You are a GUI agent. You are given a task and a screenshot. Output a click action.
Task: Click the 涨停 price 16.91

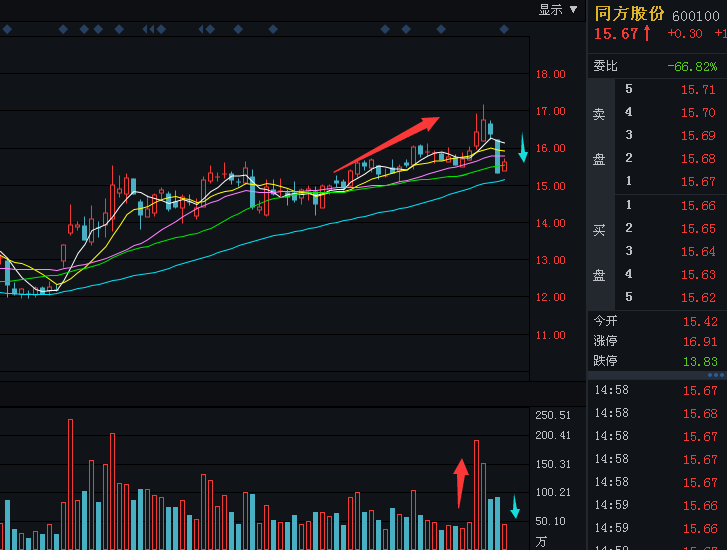[x=700, y=341]
